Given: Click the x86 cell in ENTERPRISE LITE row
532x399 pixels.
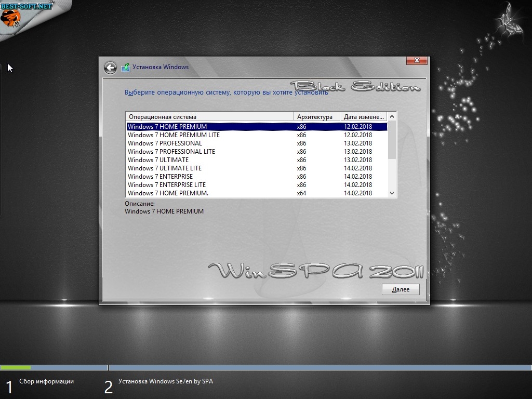Looking at the screenshot, I should (301, 184).
